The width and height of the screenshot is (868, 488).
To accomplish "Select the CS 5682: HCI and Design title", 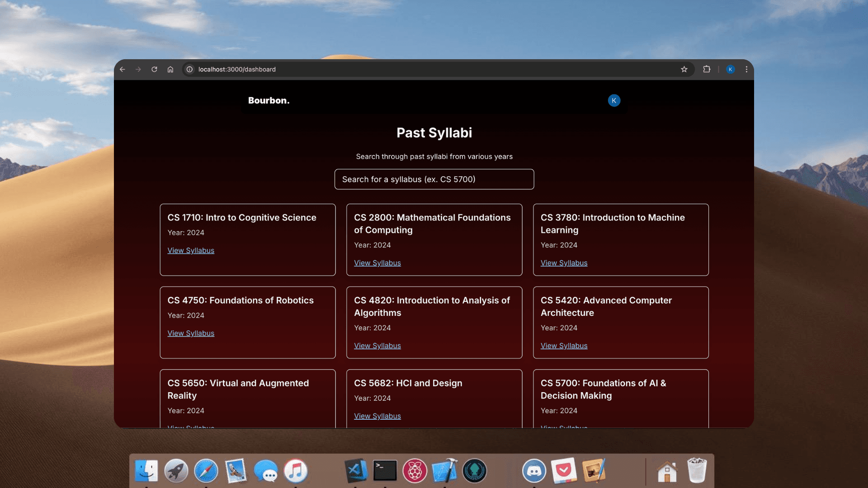I will coord(408,383).
